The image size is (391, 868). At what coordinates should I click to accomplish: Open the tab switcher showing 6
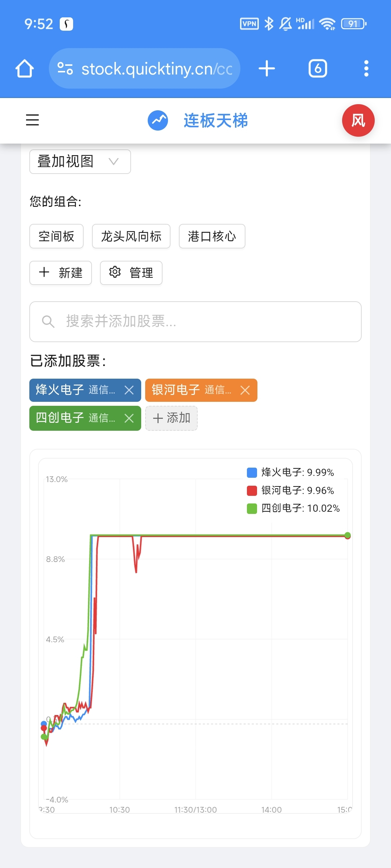coord(318,68)
